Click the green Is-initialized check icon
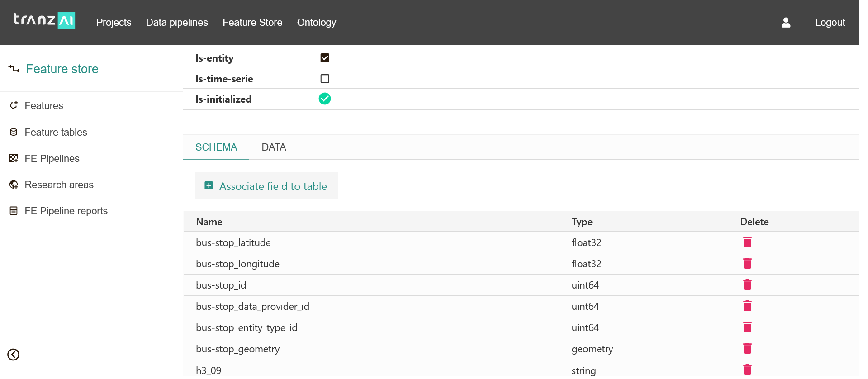Screen dimensions: 868x379 [x=325, y=99]
